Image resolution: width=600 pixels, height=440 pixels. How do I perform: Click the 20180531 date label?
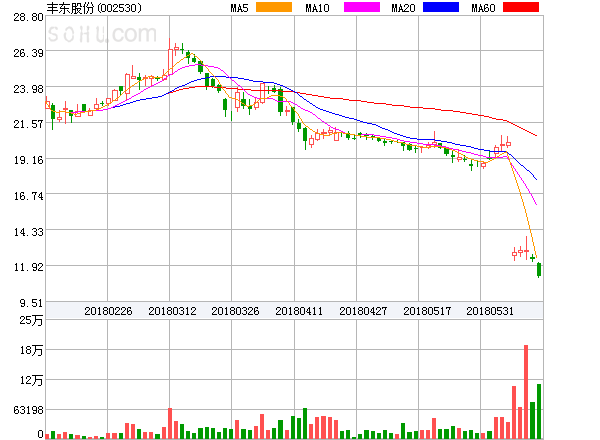(490, 311)
